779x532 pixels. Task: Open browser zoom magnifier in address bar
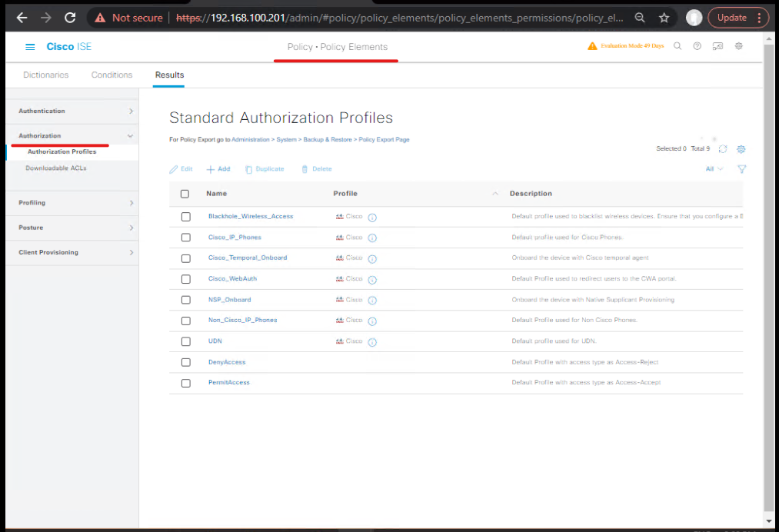point(640,18)
